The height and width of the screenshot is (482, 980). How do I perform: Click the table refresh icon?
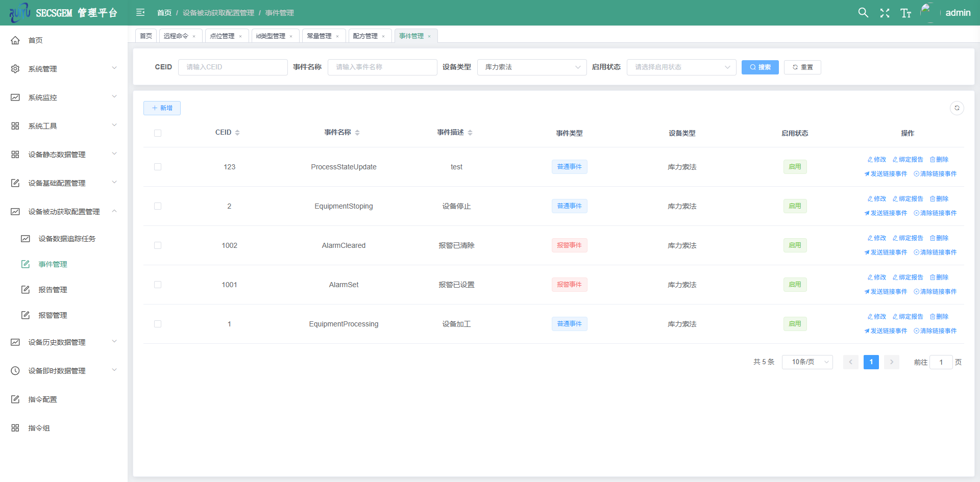pyautogui.click(x=957, y=108)
